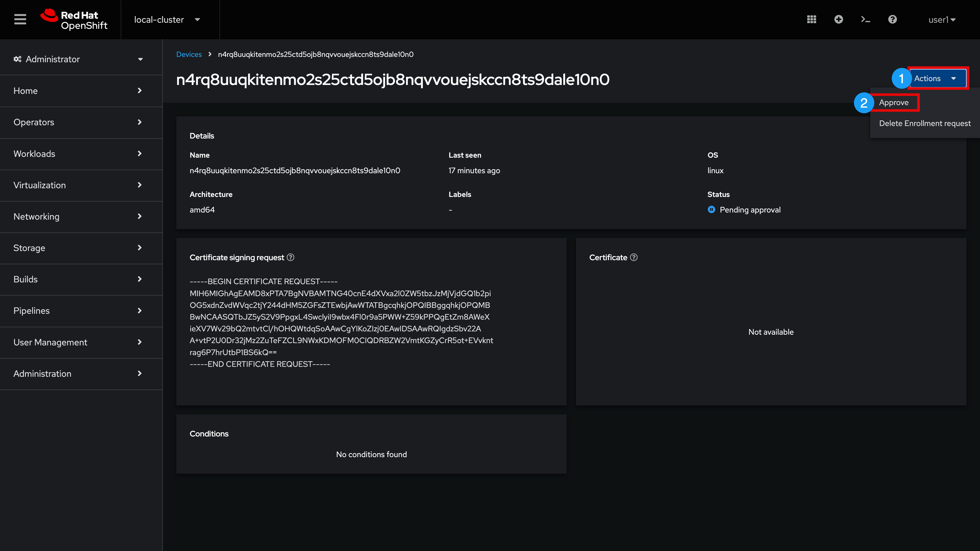Open the user1 account dropdown
This screenshot has width=980, height=551.
(942, 20)
